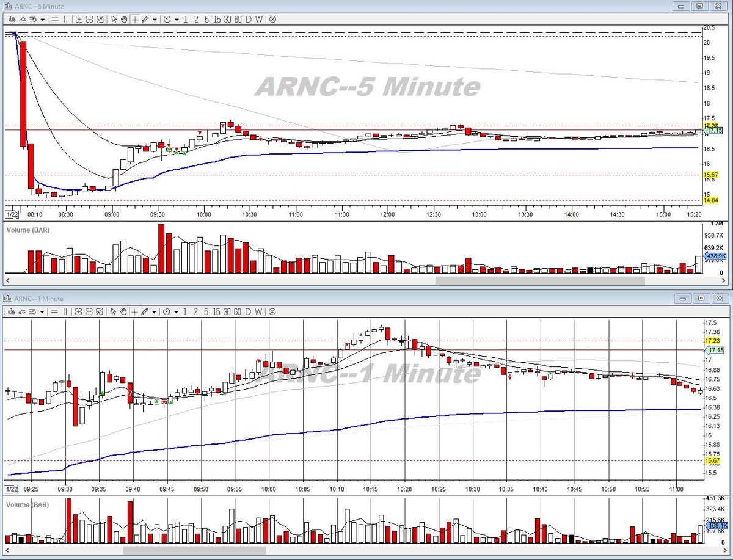Screen dimensions: 733x560
Task: Toggle crosshair cursor in 5 Minute window
Action: pyautogui.click(x=134, y=19)
